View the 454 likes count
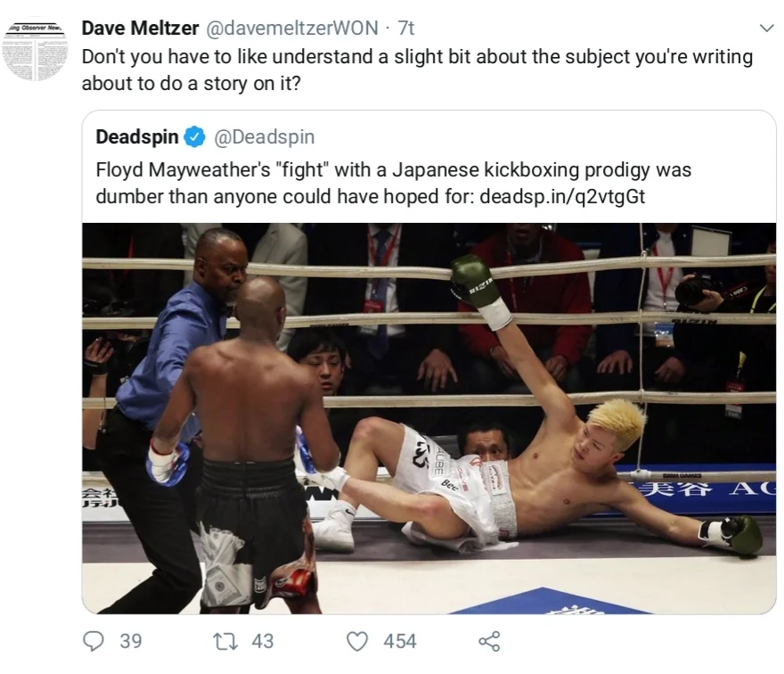 400,642
